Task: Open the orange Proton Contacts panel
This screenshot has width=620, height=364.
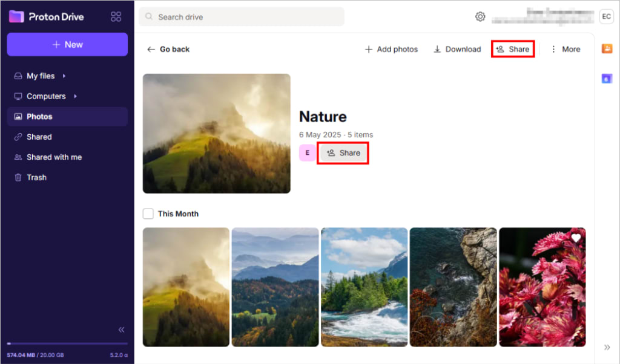Action: pos(607,48)
